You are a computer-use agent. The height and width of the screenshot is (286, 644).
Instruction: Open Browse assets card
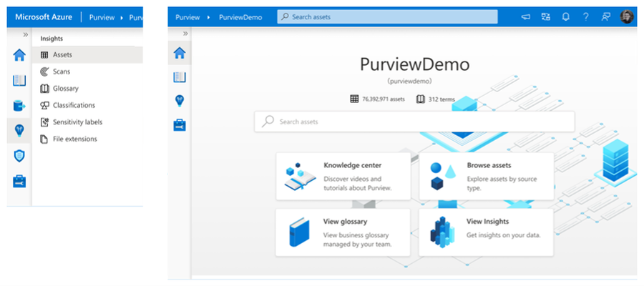(x=487, y=177)
